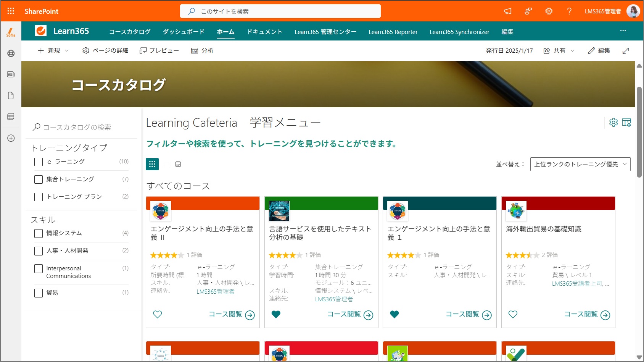Click the plus circle create icon in left rail
The image size is (644, 362).
(11, 138)
